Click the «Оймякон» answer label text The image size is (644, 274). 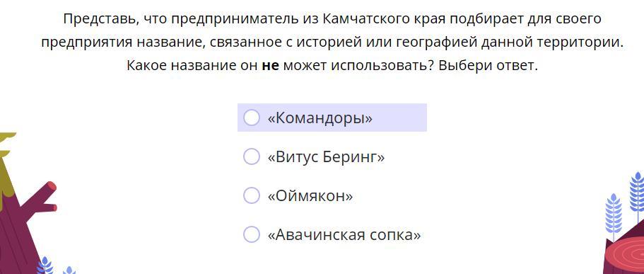(x=310, y=196)
